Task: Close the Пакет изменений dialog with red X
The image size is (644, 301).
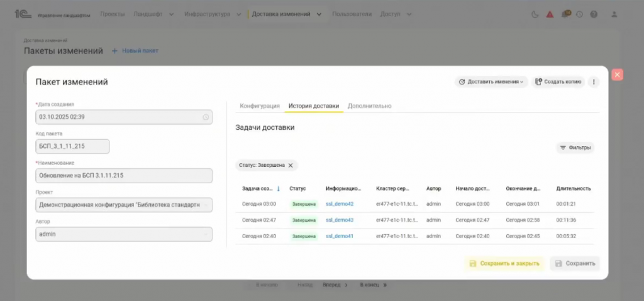Action: (617, 74)
